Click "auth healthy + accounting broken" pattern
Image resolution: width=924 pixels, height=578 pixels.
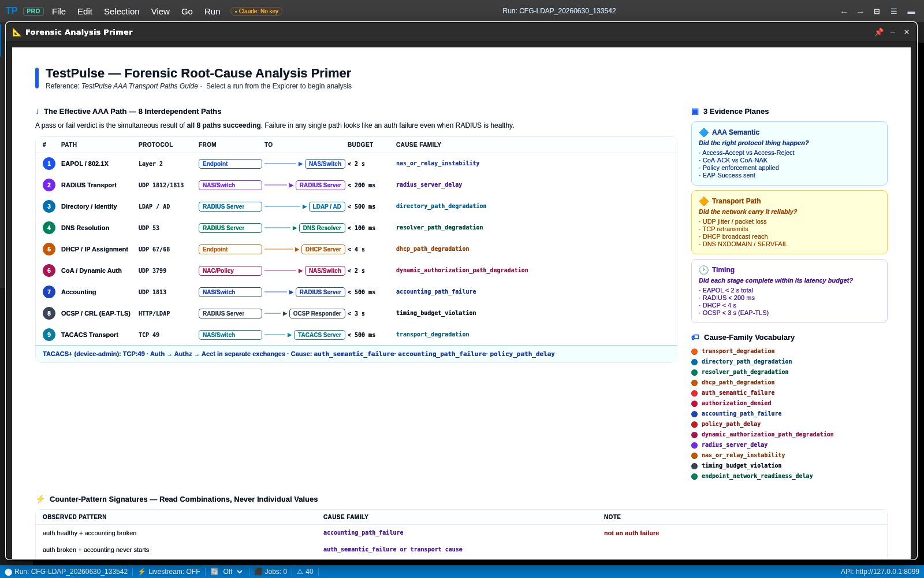point(90,533)
